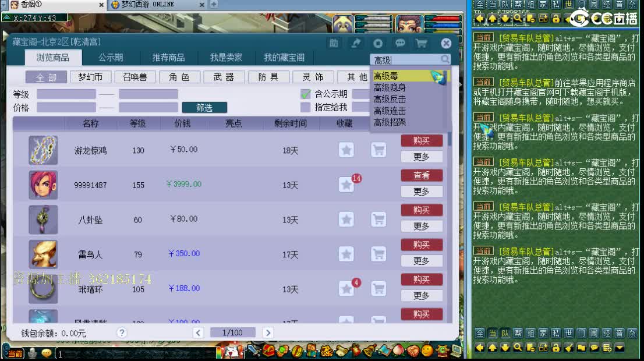Viewport: 644px width, 361px height.
Task: Open 更多 options for 游龙惊鸿
Action: (x=422, y=157)
